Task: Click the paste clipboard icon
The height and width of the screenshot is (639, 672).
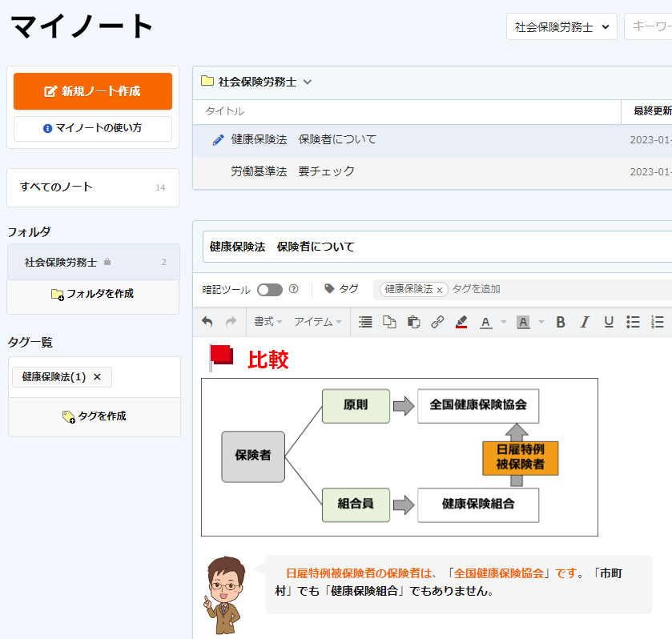Action: click(413, 322)
